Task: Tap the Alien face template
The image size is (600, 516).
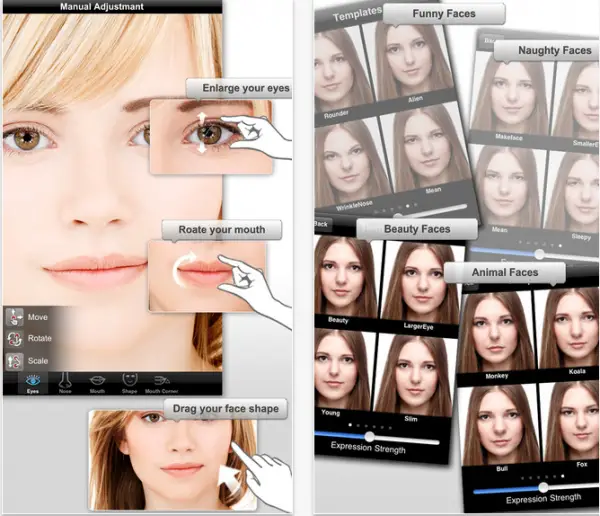Action: [x=410, y=61]
